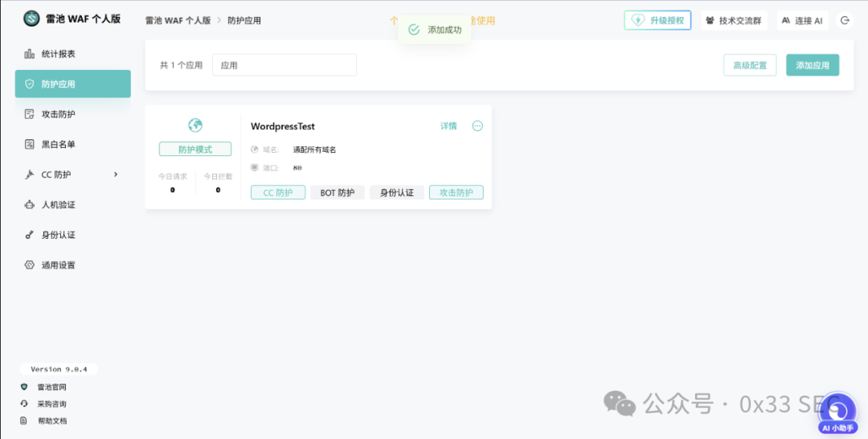
Task: Click the 通用设置 hexagon gear icon
Action: pos(30,265)
